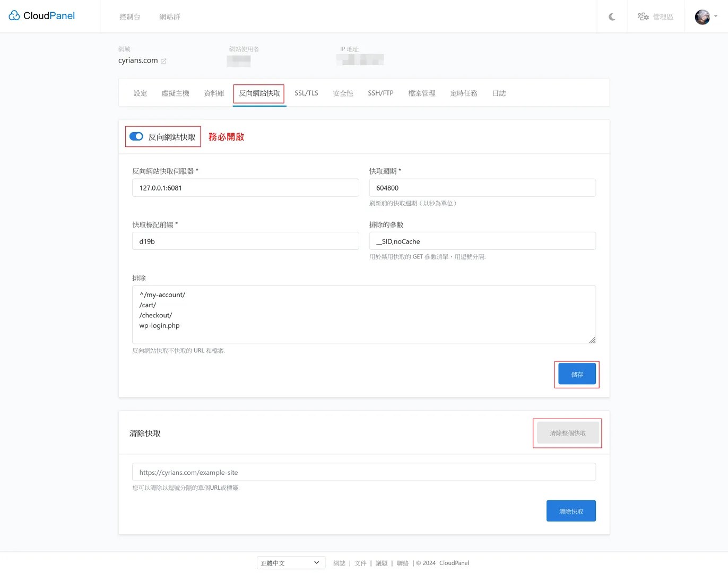Switch to the SSL/TLS tab
This screenshot has height=573, width=728.
point(306,93)
